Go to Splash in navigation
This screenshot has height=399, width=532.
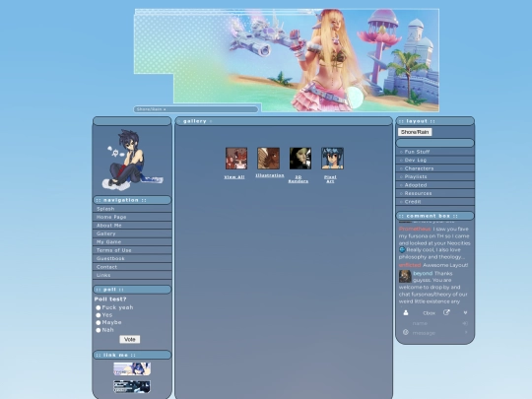(x=132, y=209)
